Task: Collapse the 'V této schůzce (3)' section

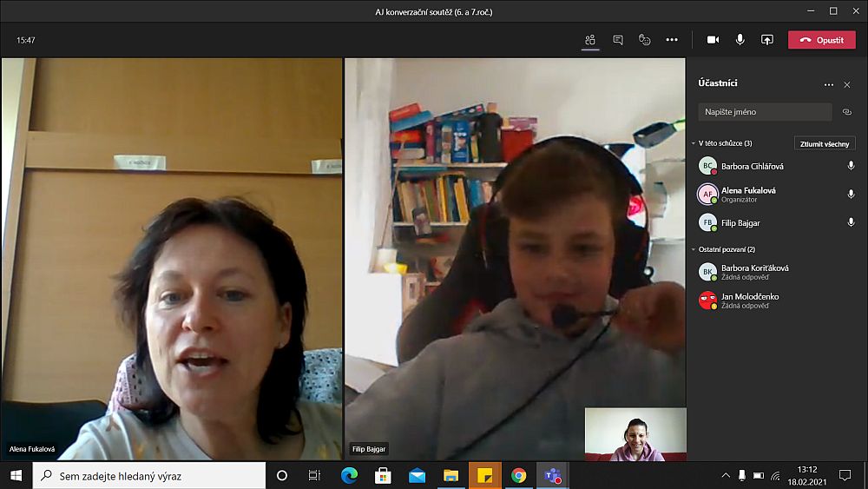Action: pos(694,143)
